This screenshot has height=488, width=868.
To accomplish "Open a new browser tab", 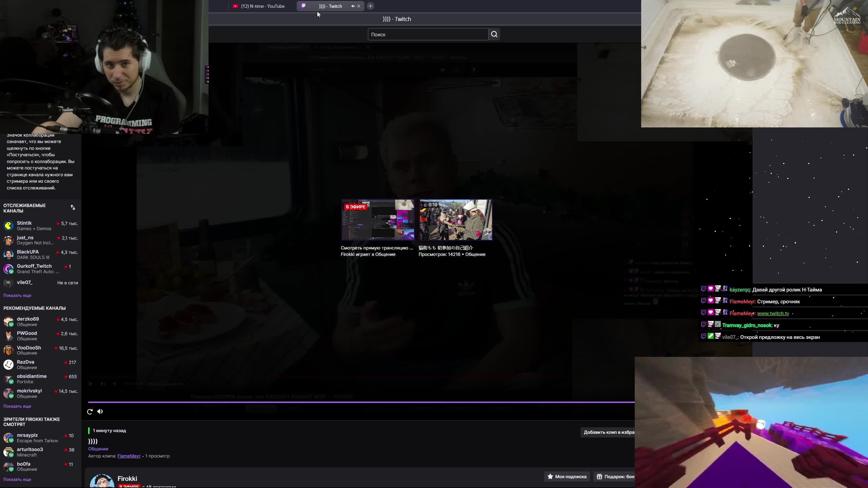I will pyautogui.click(x=370, y=6).
